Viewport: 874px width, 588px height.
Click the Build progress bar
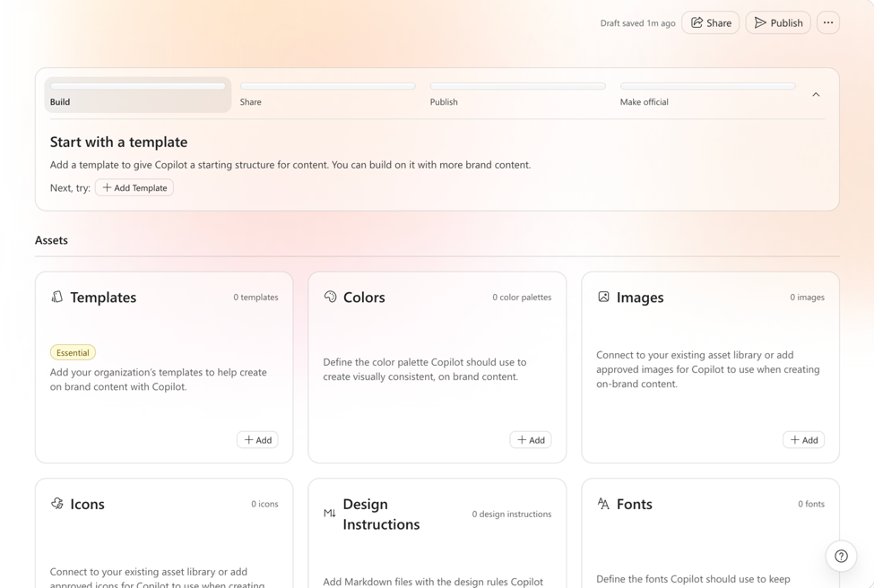(138, 86)
